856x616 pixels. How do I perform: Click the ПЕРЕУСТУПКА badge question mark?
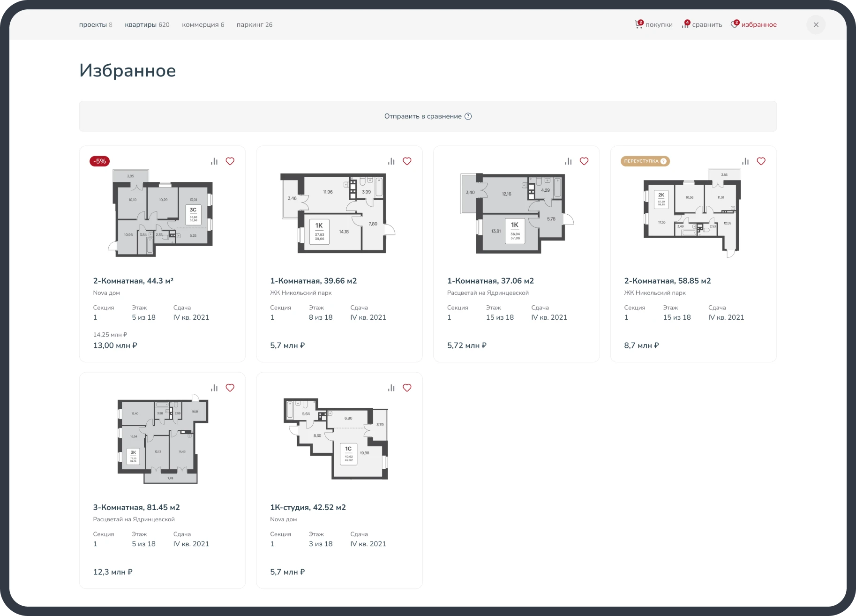click(x=663, y=161)
